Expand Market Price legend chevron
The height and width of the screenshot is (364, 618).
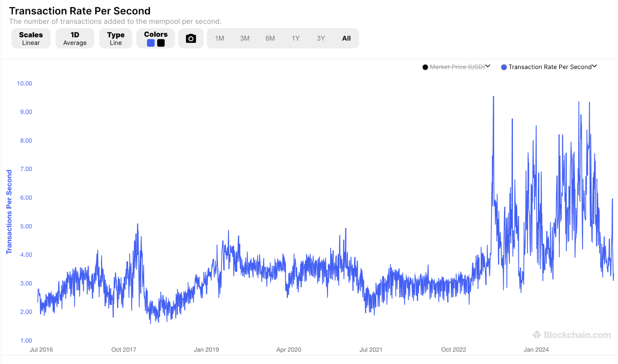pyautogui.click(x=488, y=66)
